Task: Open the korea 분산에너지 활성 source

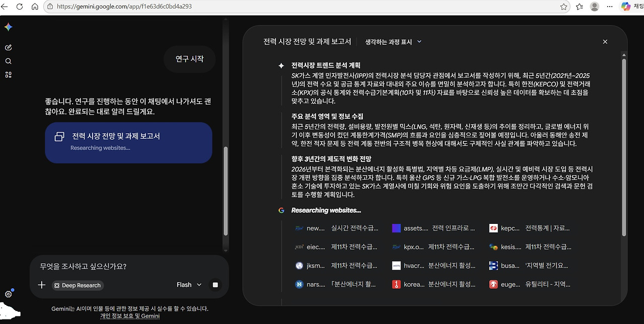Action: pos(433,284)
